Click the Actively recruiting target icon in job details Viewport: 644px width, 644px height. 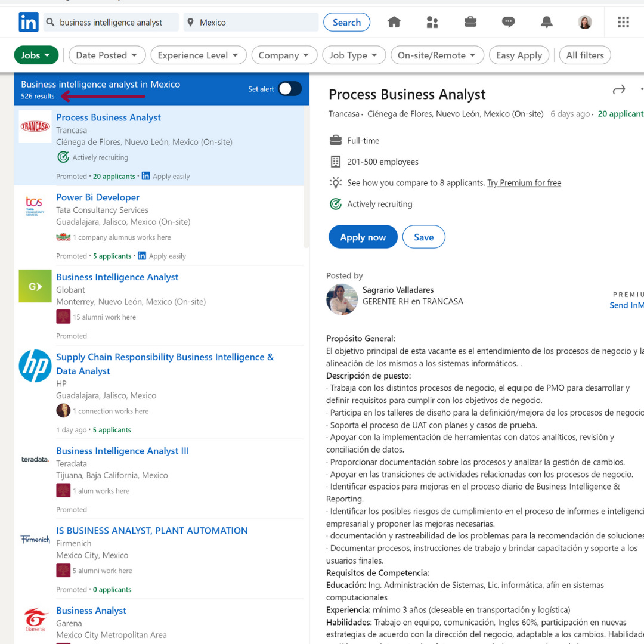[x=336, y=204]
